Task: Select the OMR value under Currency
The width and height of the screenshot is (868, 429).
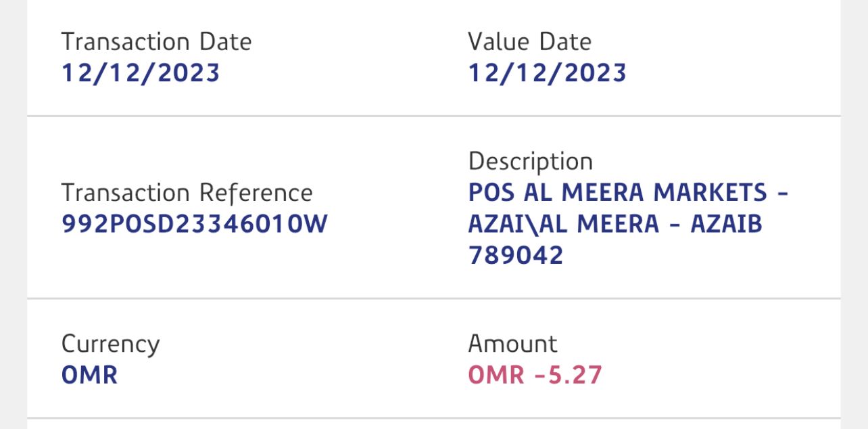Action: (89, 375)
